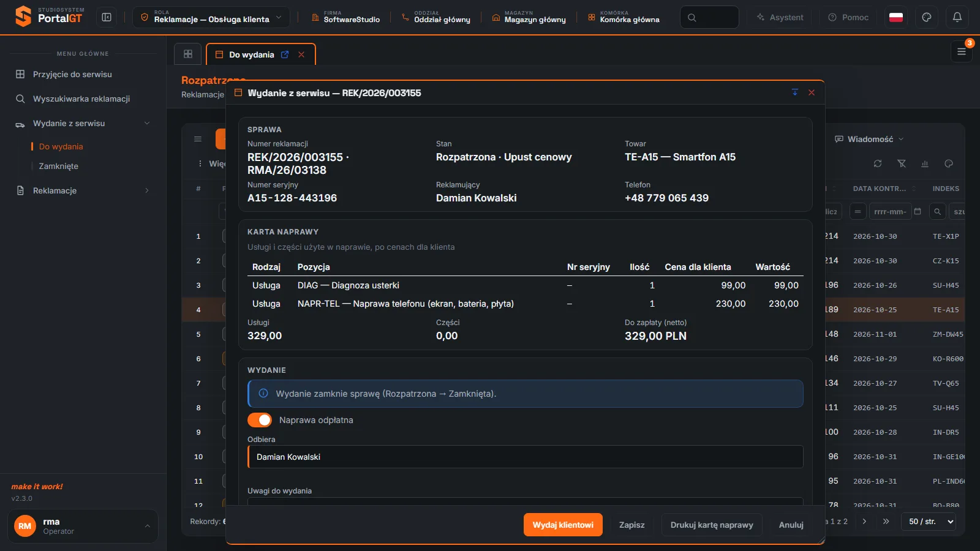
Task: Toggle the Naprawa odpłatna switch
Action: point(260,420)
